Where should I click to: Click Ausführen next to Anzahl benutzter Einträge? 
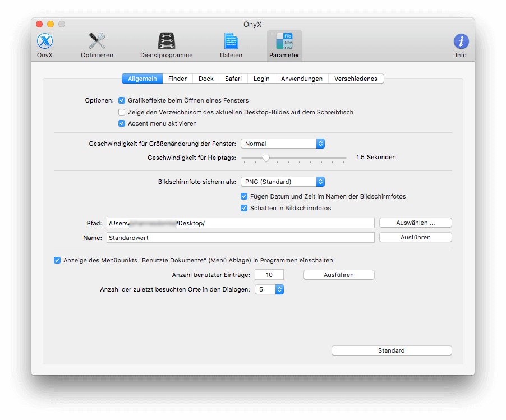[339, 275]
